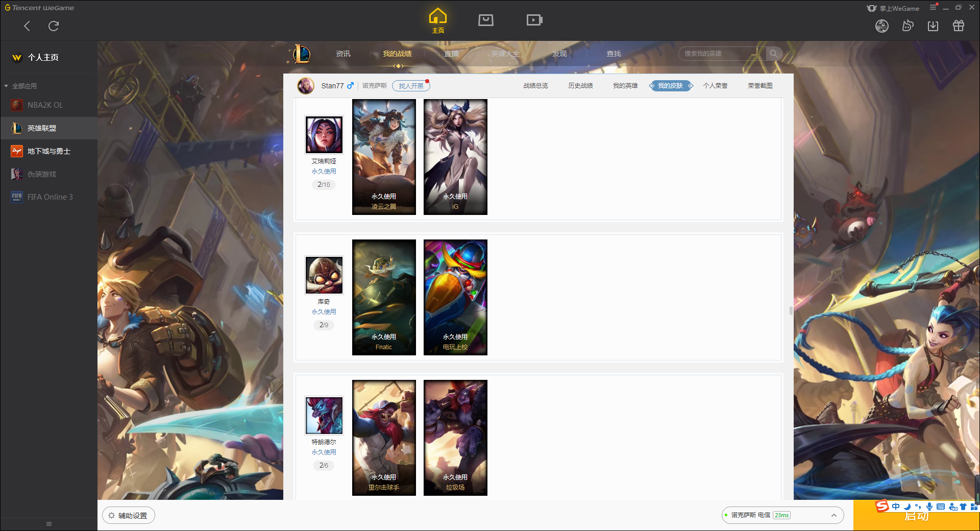Open the download manager icon
Image resolution: width=980 pixels, height=531 pixels.
tap(933, 26)
